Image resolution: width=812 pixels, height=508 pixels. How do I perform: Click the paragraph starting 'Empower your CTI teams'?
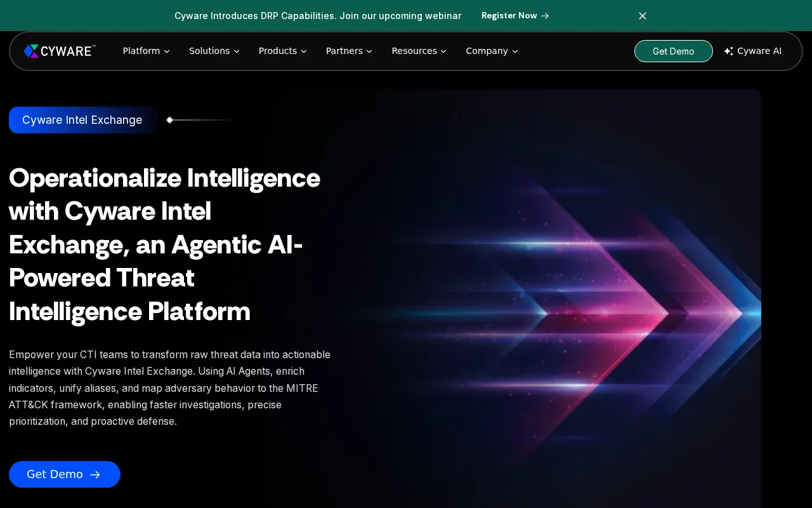170,388
